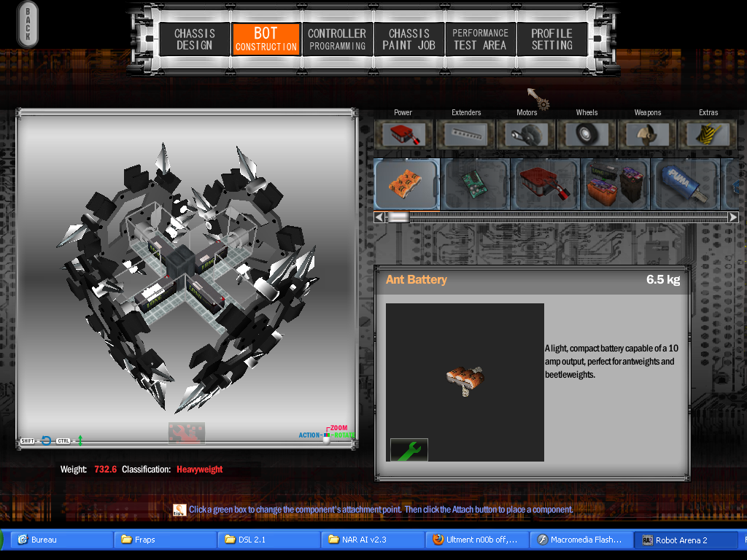Click the Heavyweight classification text
747x560 pixels.
click(200, 470)
